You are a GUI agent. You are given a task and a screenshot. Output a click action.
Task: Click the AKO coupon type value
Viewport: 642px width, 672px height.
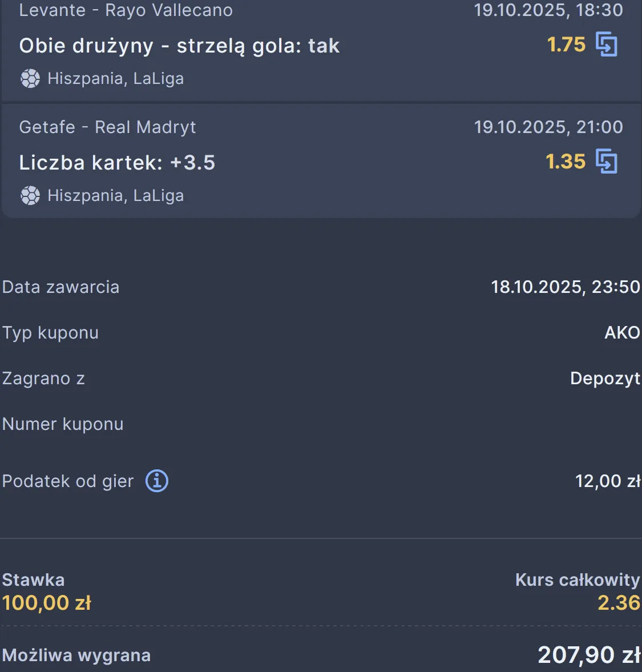coord(622,332)
